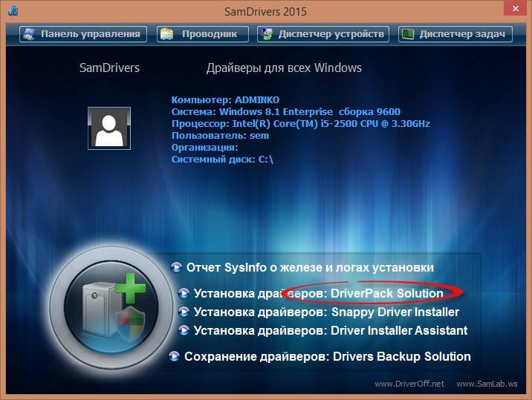Click the Системный диск: C:\ text
The height and width of the screenshot is (400, 532).
click(x=222, y=160)
